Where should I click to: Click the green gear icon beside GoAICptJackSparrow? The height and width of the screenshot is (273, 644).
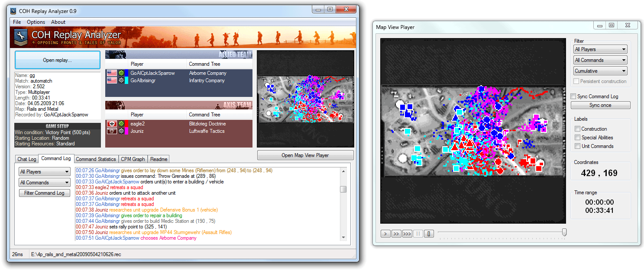(121, 73)
